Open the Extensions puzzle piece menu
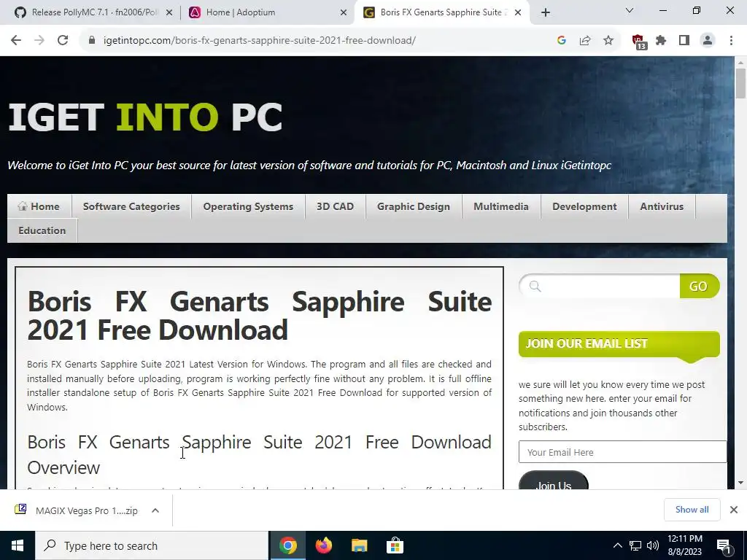Viewport: 747px width, 560px height. (661, 41)
